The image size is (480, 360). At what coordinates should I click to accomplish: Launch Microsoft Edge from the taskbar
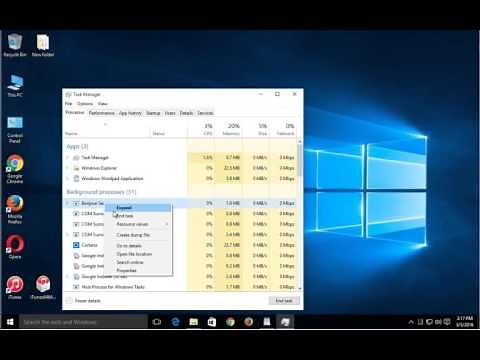point(175,322)
